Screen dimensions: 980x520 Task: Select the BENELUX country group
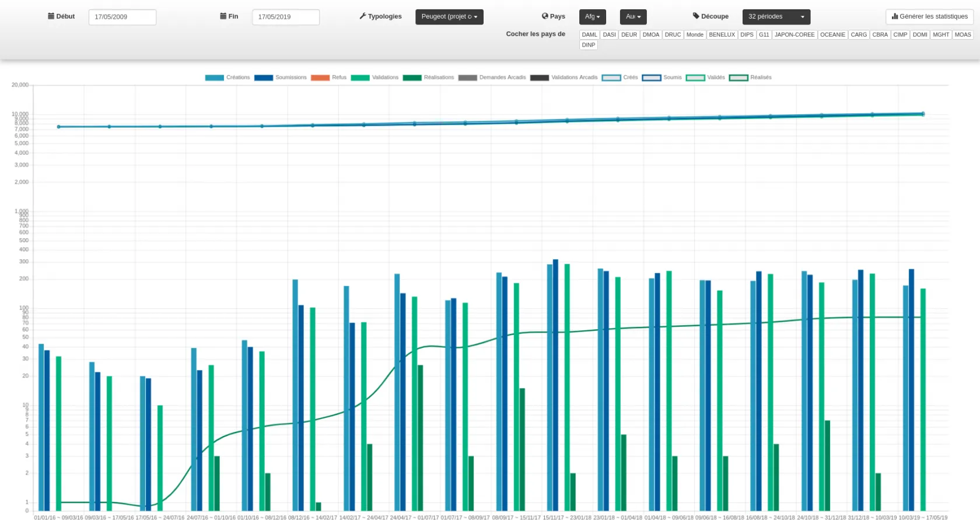(x=722, y=35)
